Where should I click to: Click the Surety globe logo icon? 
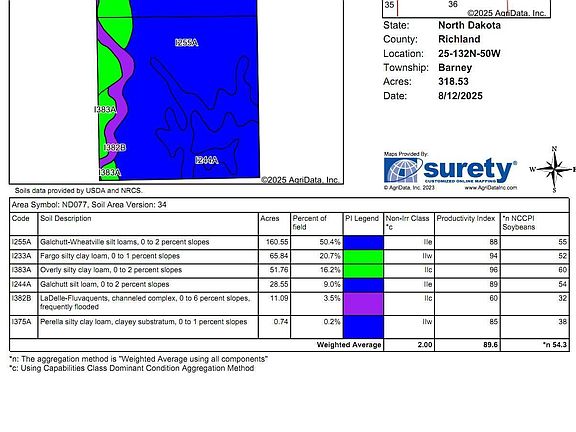402,170
